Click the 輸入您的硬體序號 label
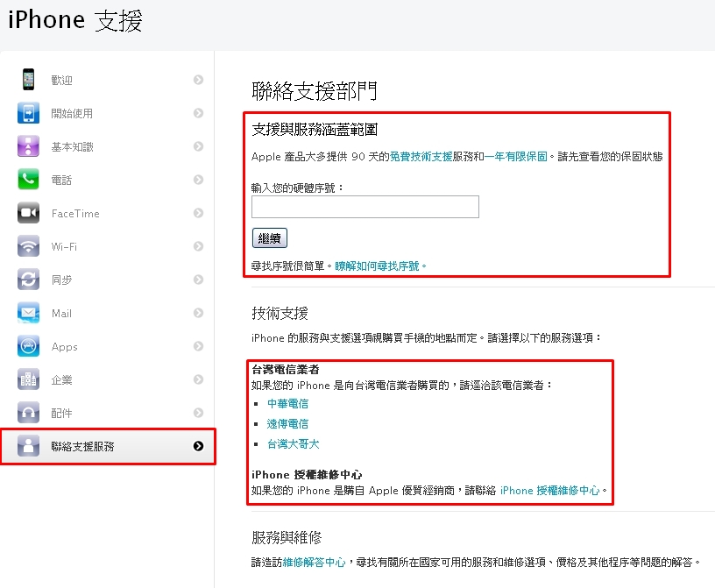 tap(298, 188)
